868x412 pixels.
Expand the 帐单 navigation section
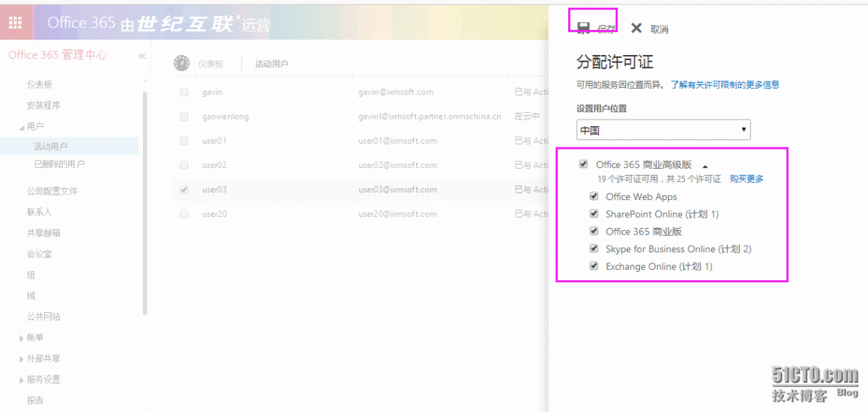click(x=21, y=338)
